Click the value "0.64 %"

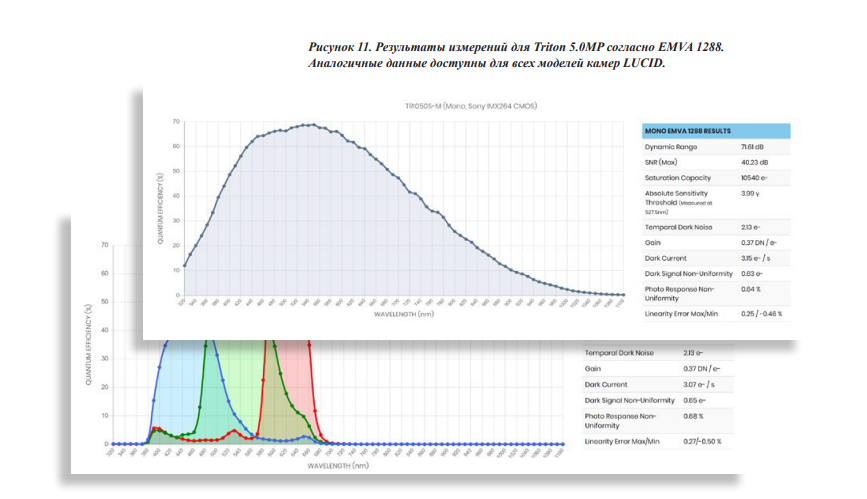coord(751,289)
